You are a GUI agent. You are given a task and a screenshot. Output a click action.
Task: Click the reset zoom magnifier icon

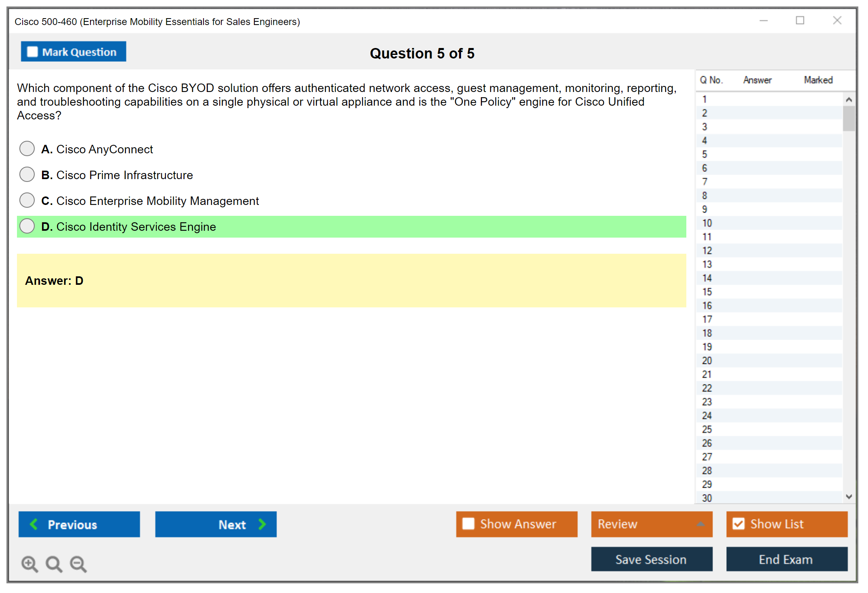[54, 564]
